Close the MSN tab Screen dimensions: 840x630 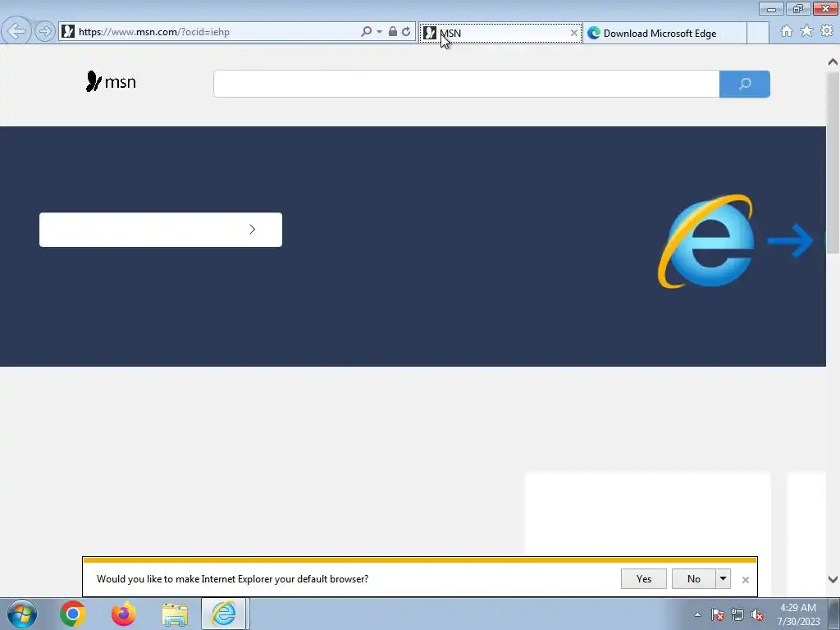click(573, 33)
